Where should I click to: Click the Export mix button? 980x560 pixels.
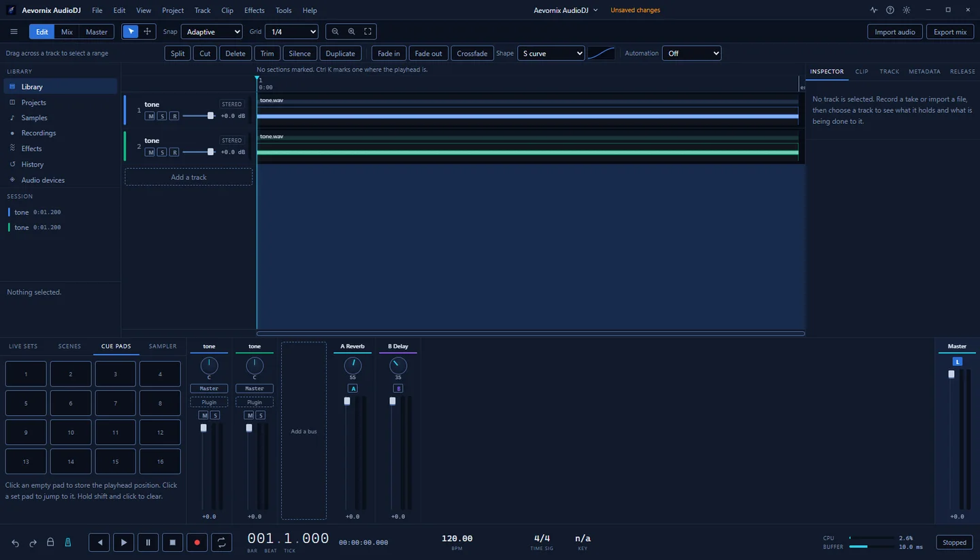(x=950, y=32)
